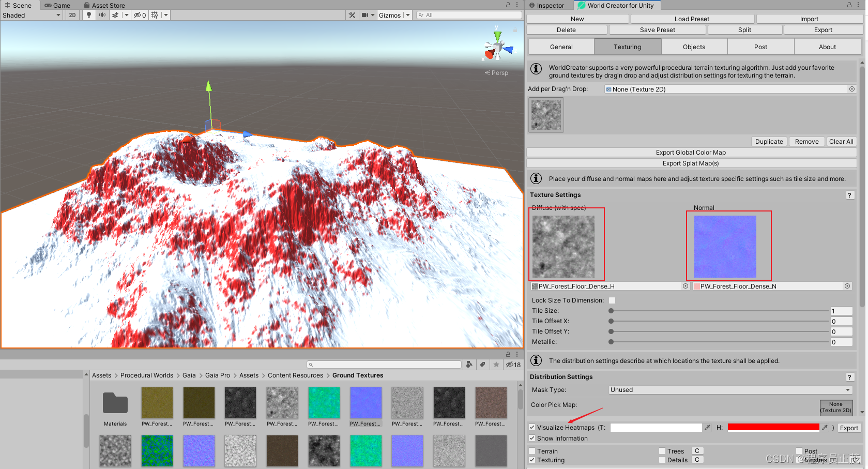Switch to the Objects tab

694,47
